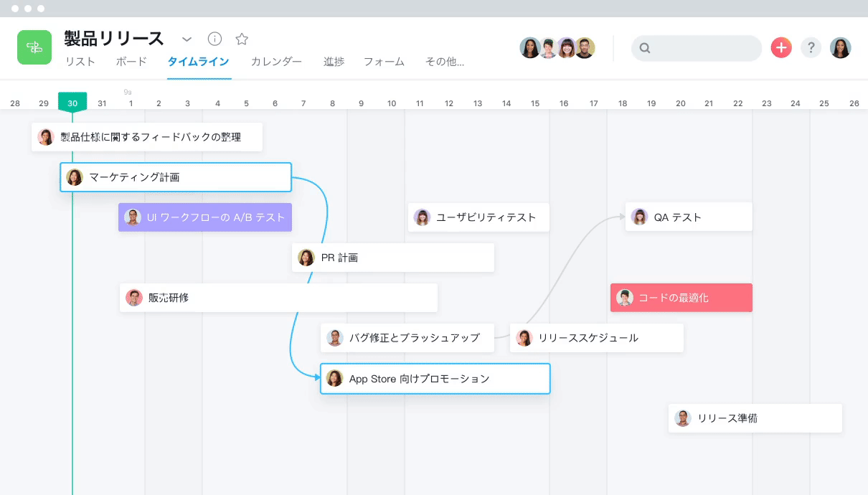Open the ボード view
This screenshot has height=495, width=868.
[x=131, y=62]
